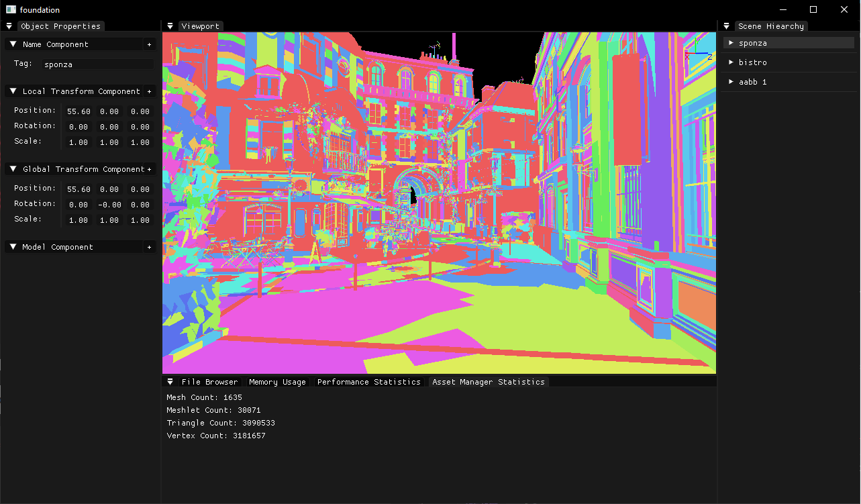
Task: Click Global Transform Rotation Y field -0.00
Action: pyautogui.click(x=109, y=205)
